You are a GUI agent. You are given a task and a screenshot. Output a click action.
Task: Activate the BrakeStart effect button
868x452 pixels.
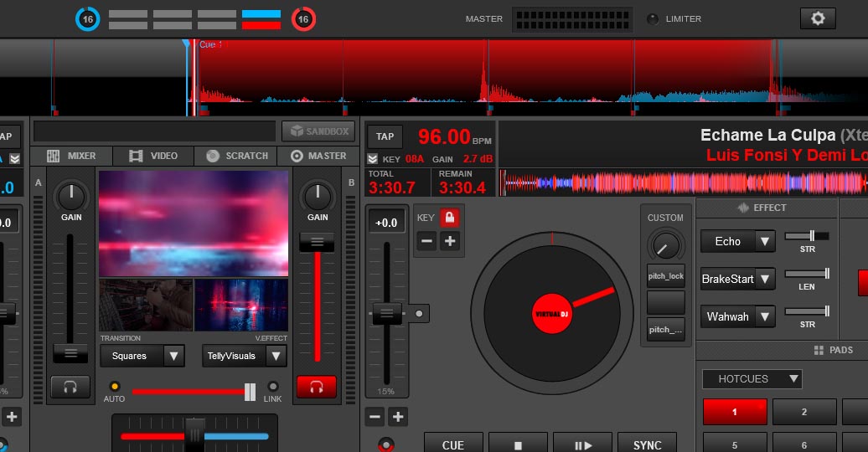coord(727,279)
